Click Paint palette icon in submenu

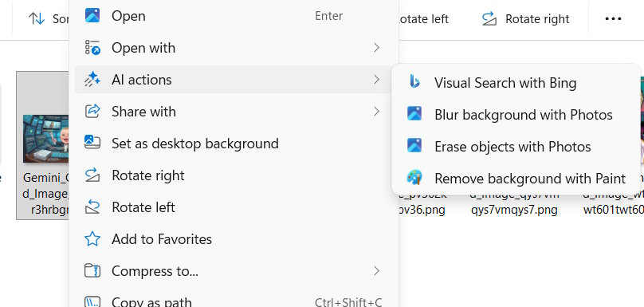[x=414, y=178]
